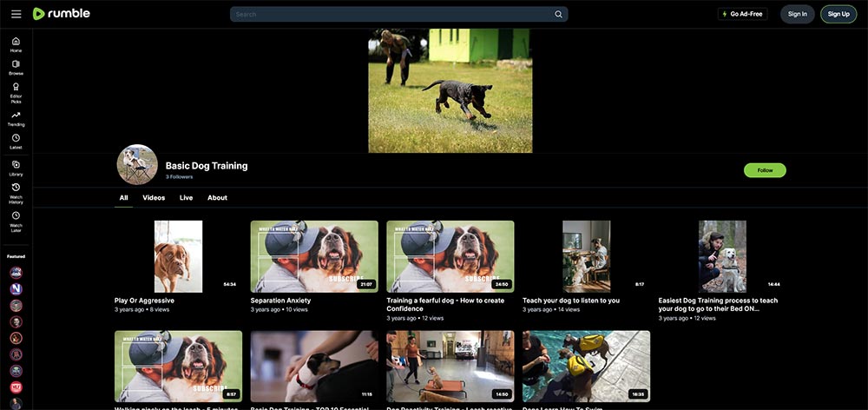Screen dimensions: 868x410
Task: Open the red featured channel avatar
Action: click(x=16, y=387)
